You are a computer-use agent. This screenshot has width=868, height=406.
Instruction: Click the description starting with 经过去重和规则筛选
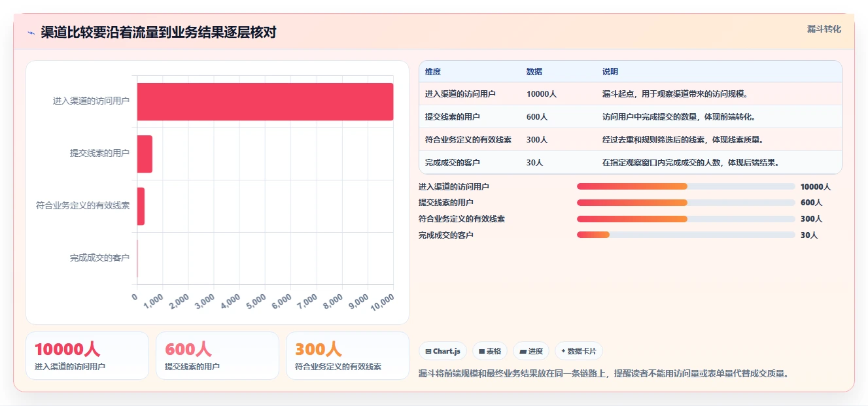(x=683, y=140)
